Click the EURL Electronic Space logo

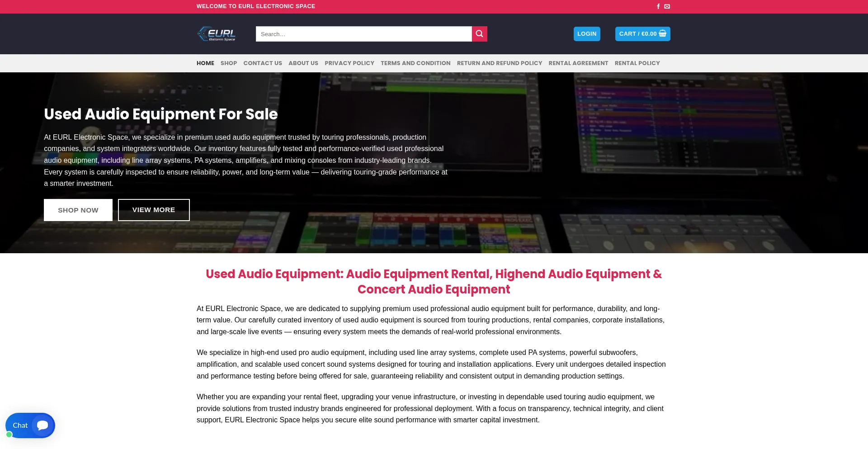point(217,34)
